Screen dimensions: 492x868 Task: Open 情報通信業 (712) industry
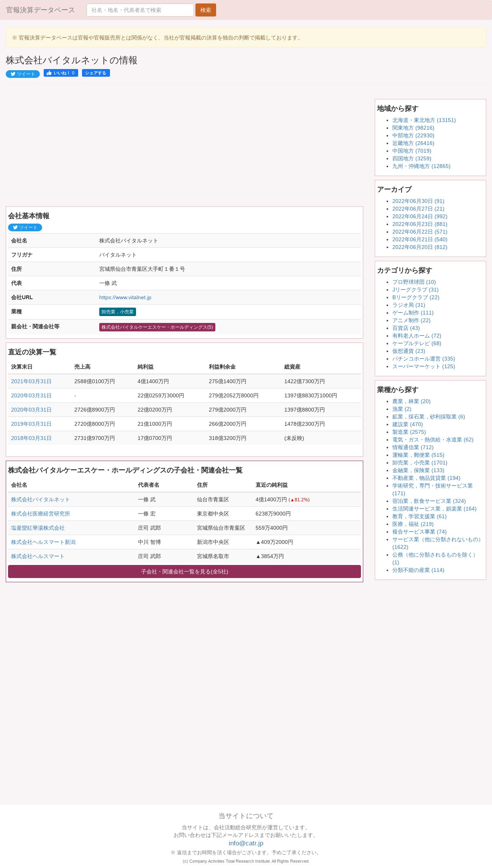pos(413,447)
